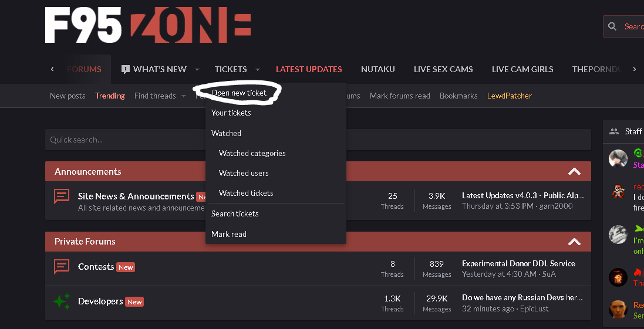This screenshot has height=329, width=644.
Task: Open the LewdPatcher link
Action: coord(510,96)
